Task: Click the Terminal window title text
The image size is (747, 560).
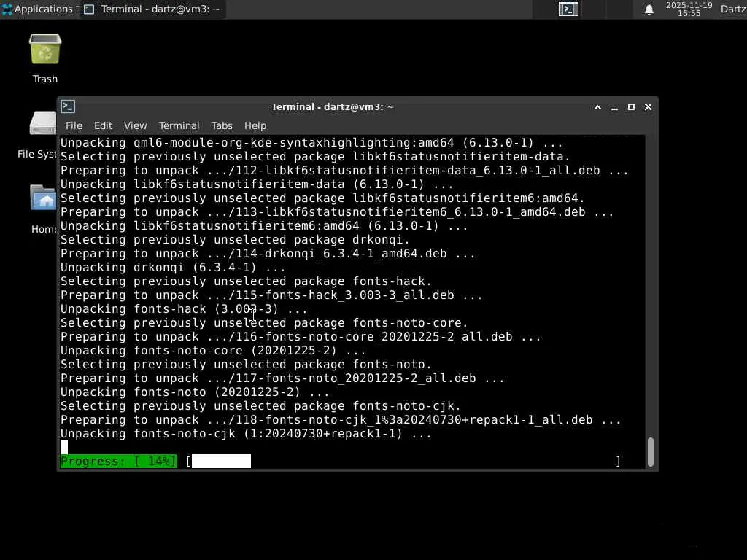Action: (332, 106)
